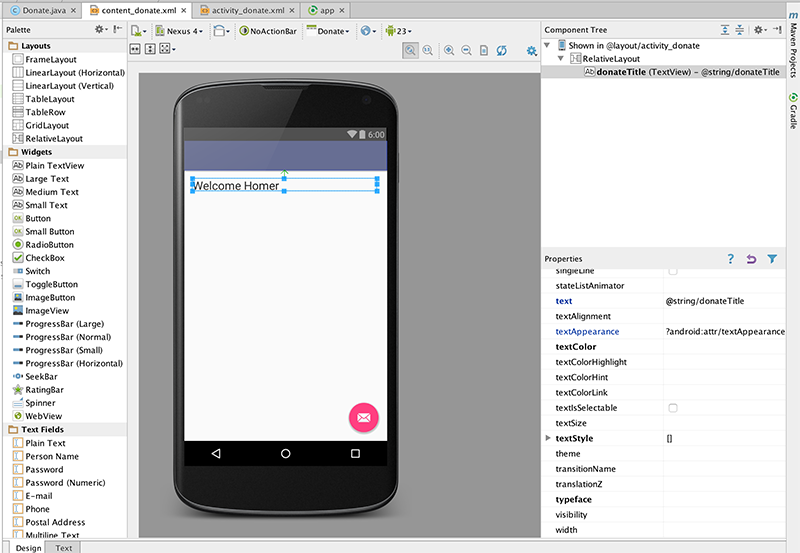Click the zoom out magnifier icon
800x553 pixels.
tap(465, 50)
